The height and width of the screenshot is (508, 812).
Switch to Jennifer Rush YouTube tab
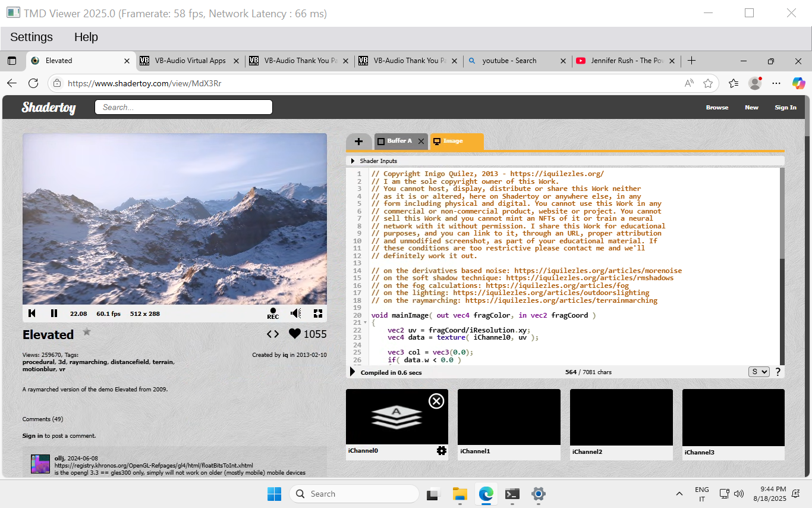pyautogui.click(x=627, y=61)
